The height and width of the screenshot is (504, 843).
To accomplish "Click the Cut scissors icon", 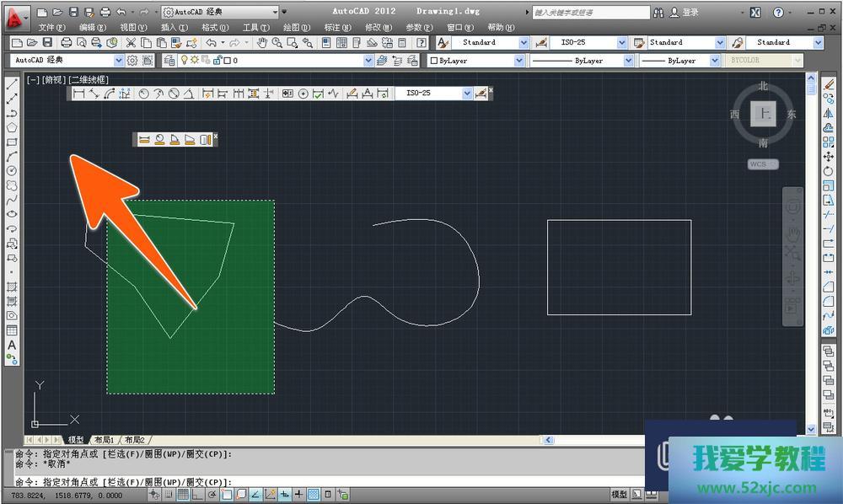I will 131,42.
